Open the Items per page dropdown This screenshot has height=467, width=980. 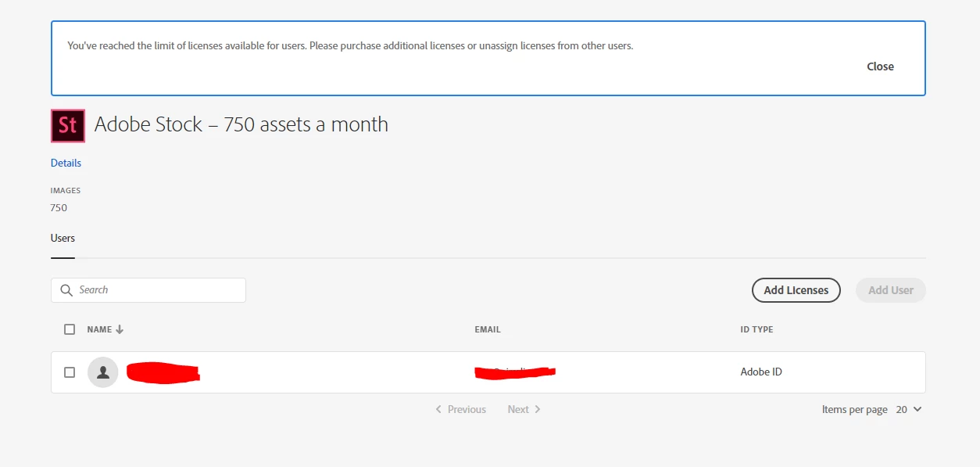(909, 409)
